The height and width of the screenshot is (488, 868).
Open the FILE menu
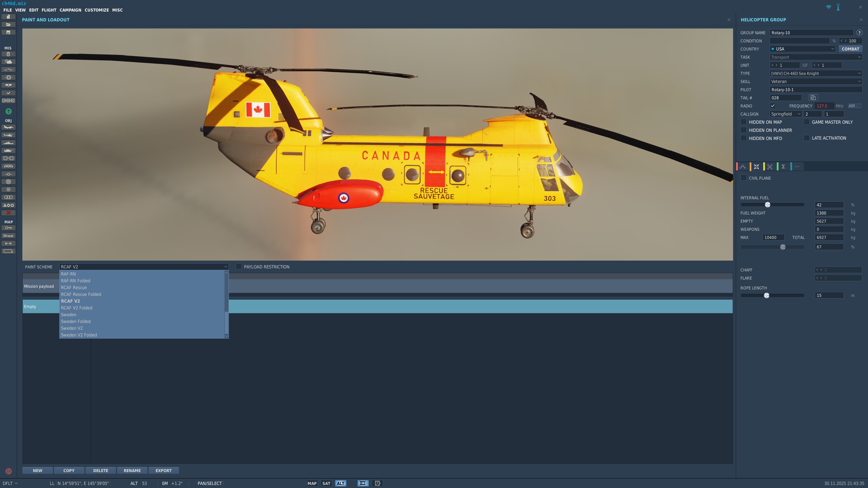pos(7,10)
